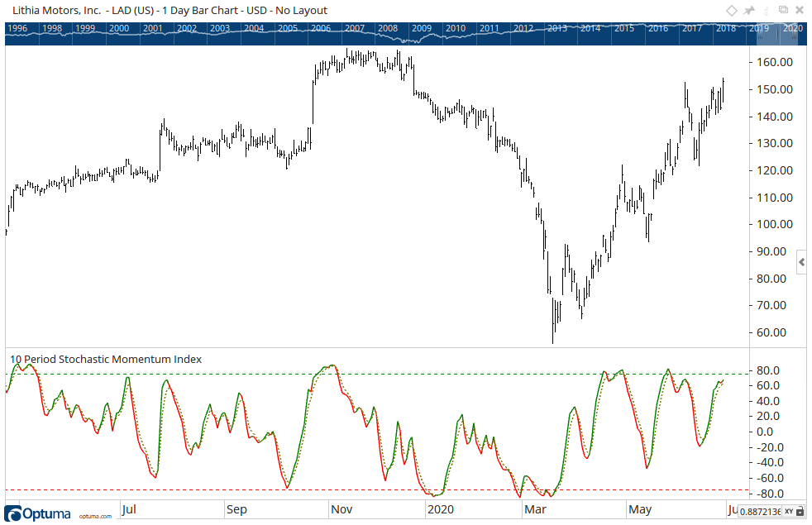The image size is (812, 525).
Task: Click the 60.00 price scale label
Action: click(771, 332)
